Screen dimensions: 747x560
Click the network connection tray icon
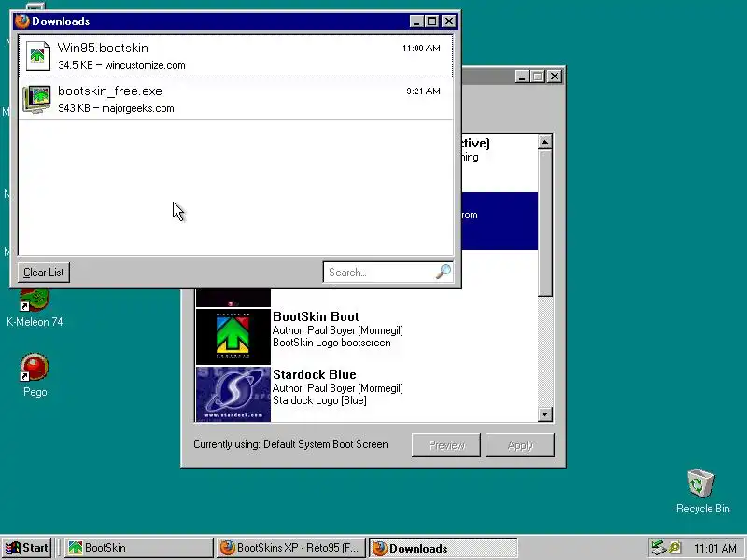coord(658,548)
